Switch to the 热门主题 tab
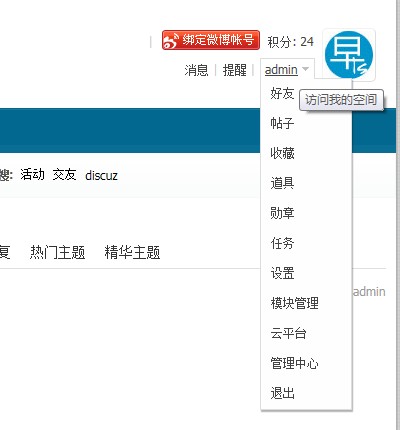 (58, 252)
